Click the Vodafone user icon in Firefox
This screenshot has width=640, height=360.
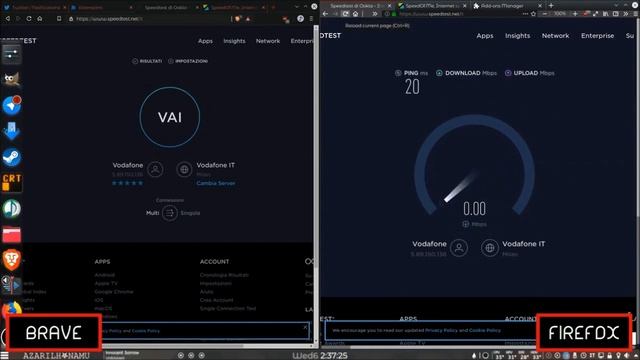pos(459,247)
